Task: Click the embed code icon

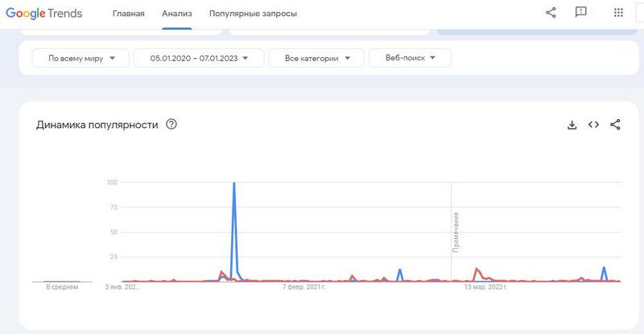Action: [x=593, y=125]
